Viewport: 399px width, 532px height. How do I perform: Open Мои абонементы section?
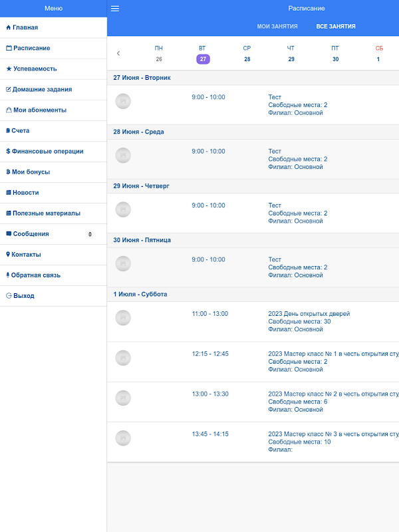pyautogui.click(x=39, y=110)
